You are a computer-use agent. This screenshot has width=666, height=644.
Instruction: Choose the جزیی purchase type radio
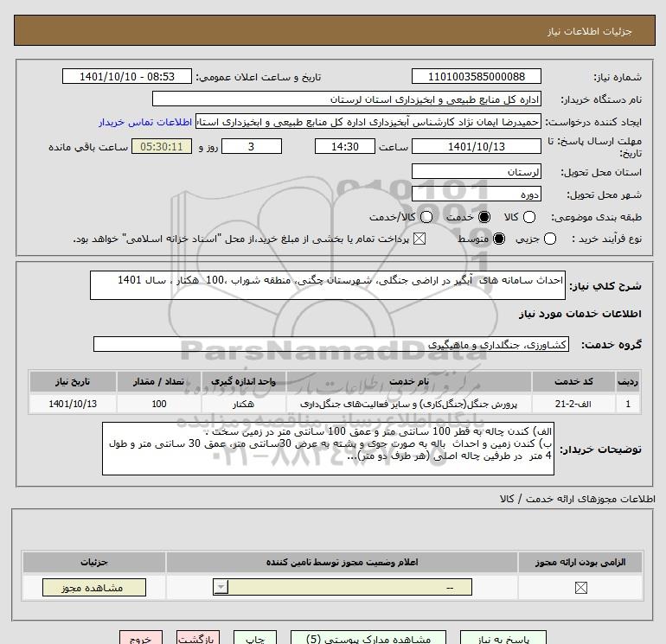point(549,239)
